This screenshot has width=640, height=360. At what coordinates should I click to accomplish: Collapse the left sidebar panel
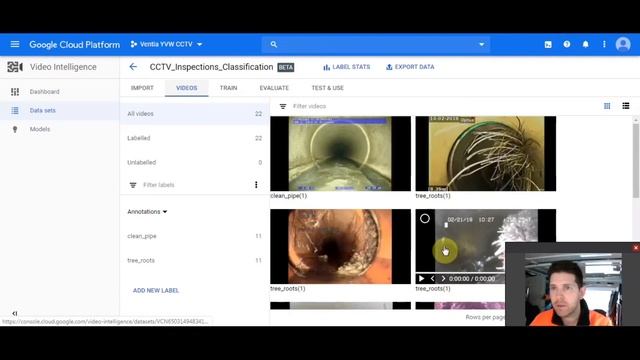click(15, 313)
